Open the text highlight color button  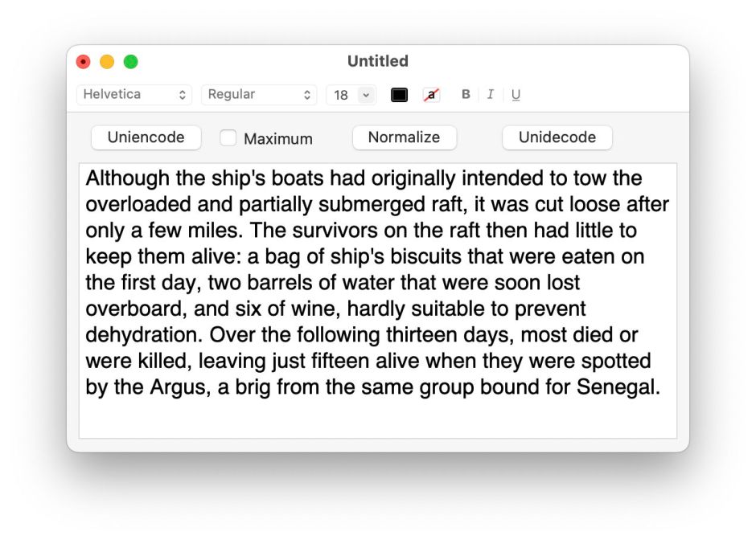coord(432,95)
